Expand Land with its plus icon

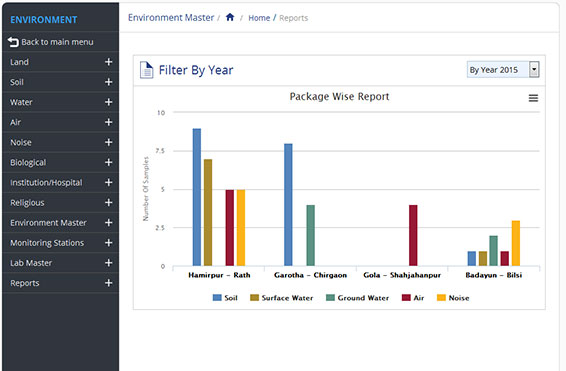(x=108, y=62)
